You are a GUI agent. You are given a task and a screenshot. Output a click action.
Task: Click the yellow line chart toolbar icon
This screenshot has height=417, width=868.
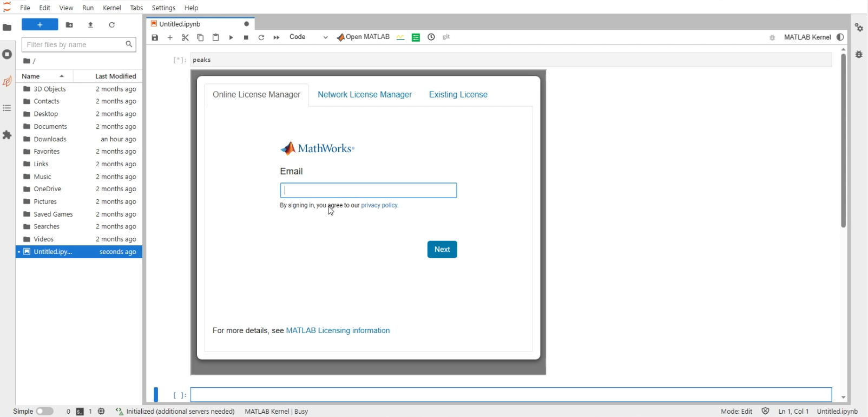click(400, 37)
